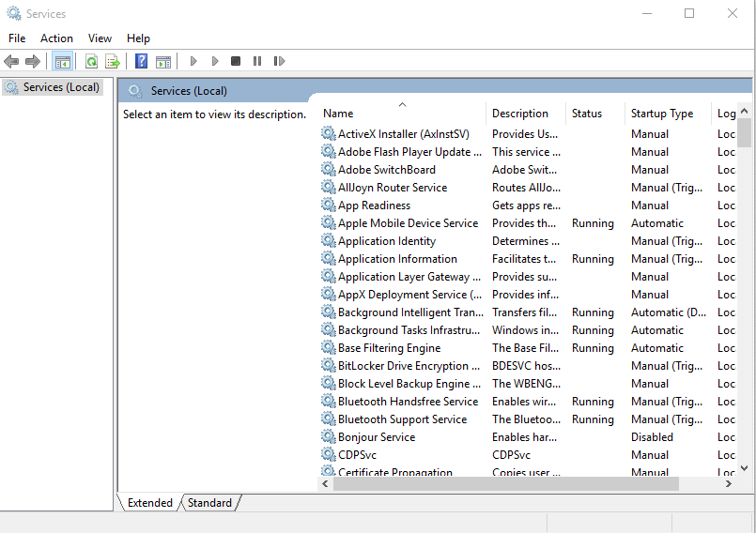Click gear icon beside App Readiness

pos(329,205)
